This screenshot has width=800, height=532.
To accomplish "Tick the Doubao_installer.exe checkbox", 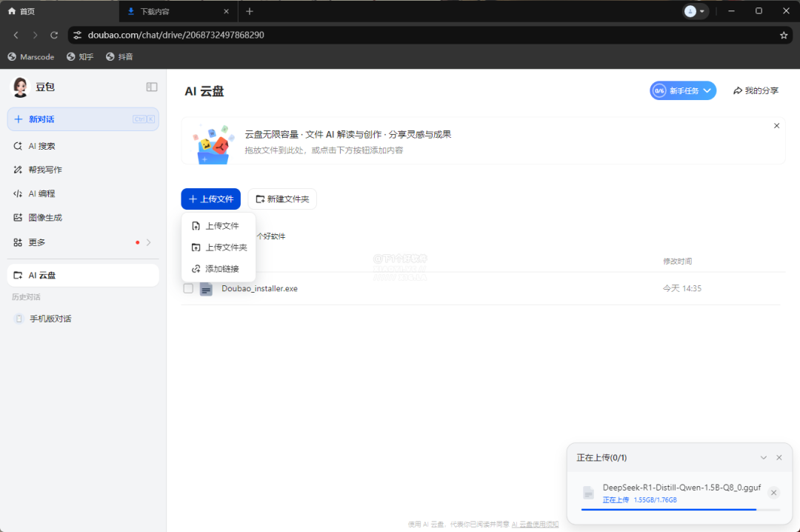I will click(x=188, y=288).
